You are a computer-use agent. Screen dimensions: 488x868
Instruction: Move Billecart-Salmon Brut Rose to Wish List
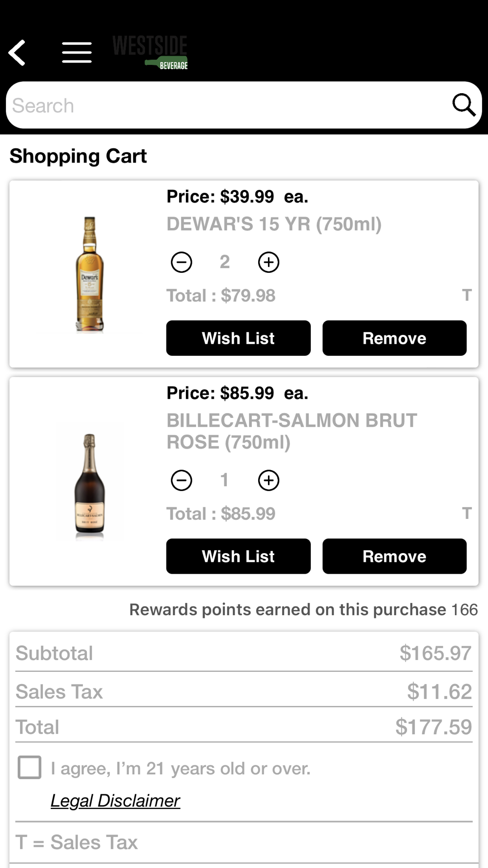point(238,557)
